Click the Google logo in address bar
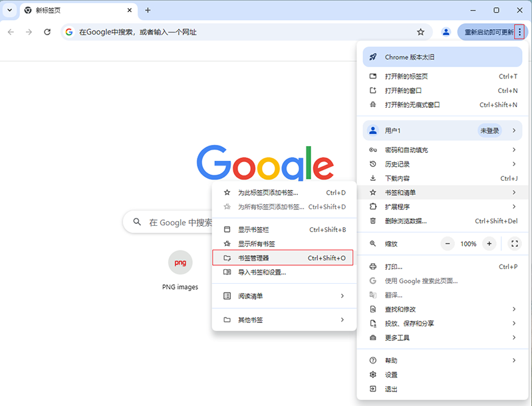The image size is (532, 406). [69, 32]
